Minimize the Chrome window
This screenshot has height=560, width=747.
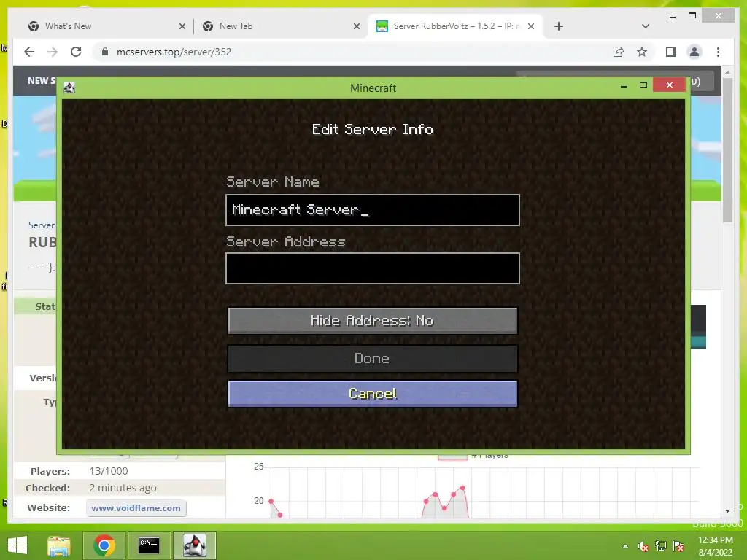coord(672,16)
